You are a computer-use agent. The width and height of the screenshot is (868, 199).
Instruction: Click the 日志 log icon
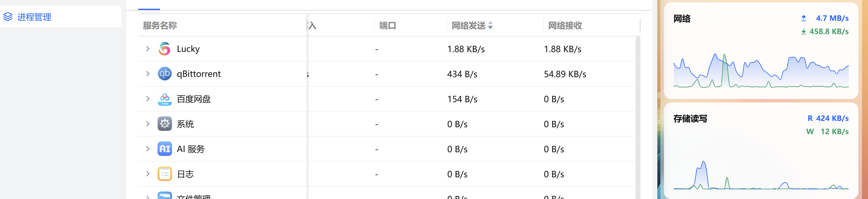pyautogui.click(x=164, y=173)
